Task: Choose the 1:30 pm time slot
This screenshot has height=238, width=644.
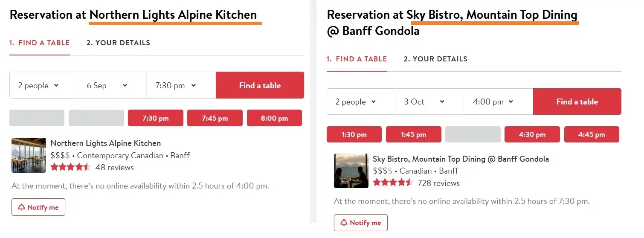Action: [354, 134]
